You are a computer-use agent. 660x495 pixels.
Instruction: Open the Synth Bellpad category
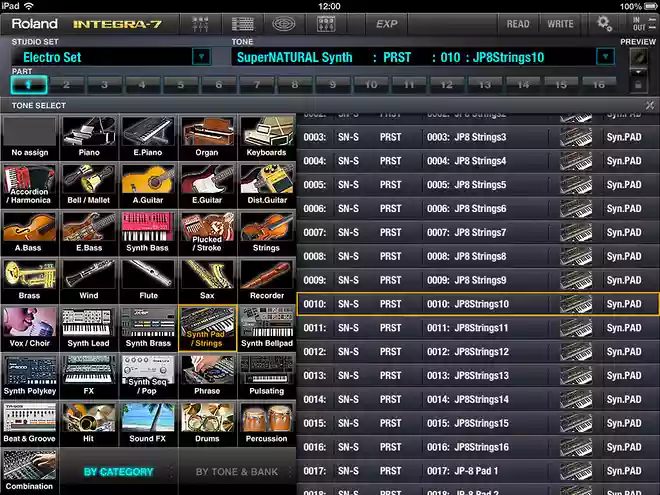[266, 328]
